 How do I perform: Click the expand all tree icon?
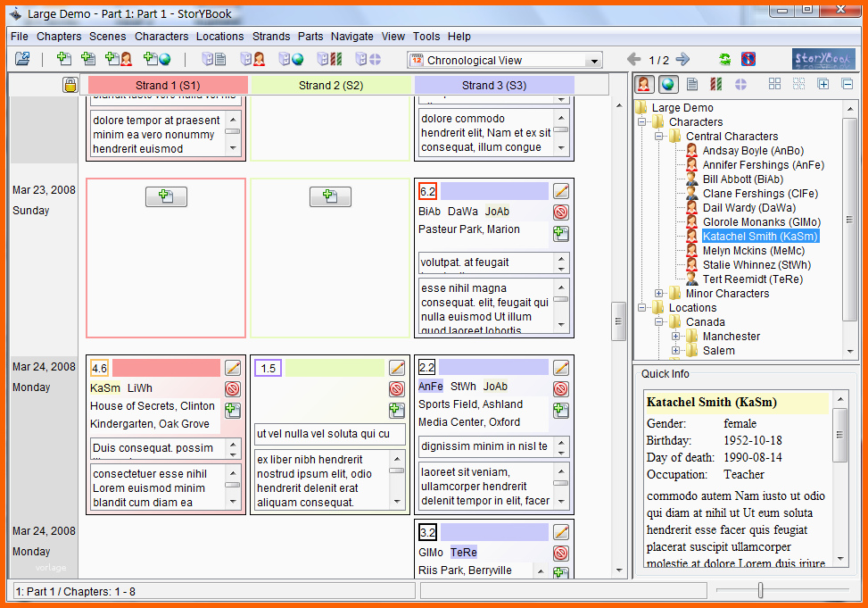823,84
